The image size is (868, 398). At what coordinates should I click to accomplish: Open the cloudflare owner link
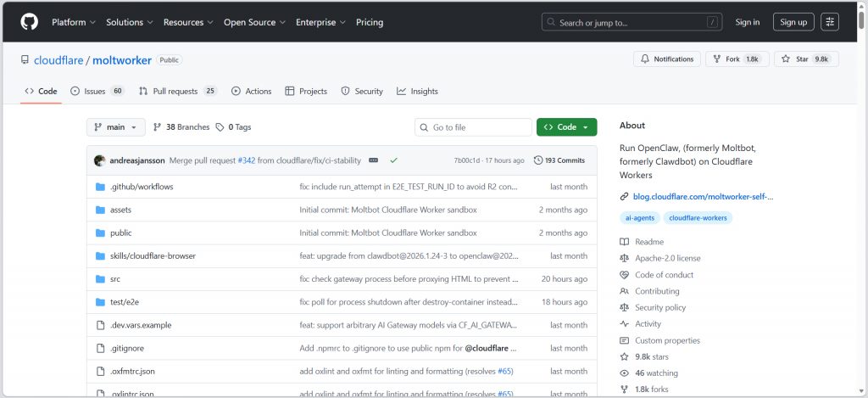[58, 60]
